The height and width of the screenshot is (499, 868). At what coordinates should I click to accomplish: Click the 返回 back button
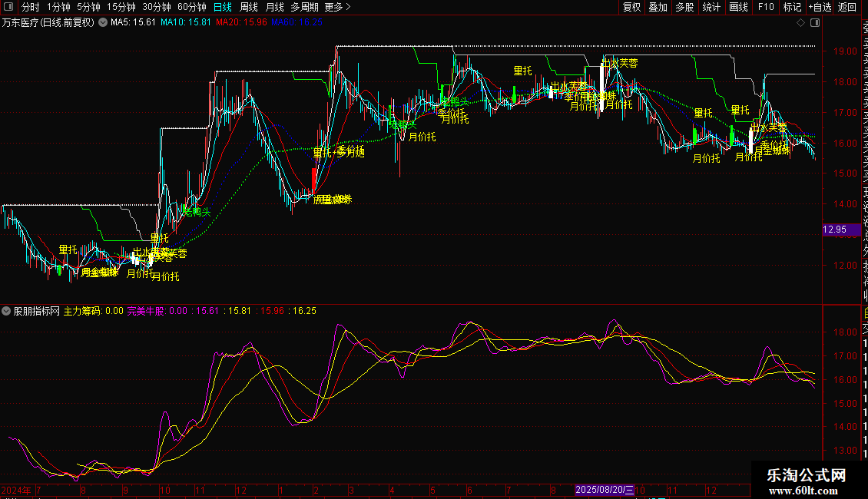[847, 7]
